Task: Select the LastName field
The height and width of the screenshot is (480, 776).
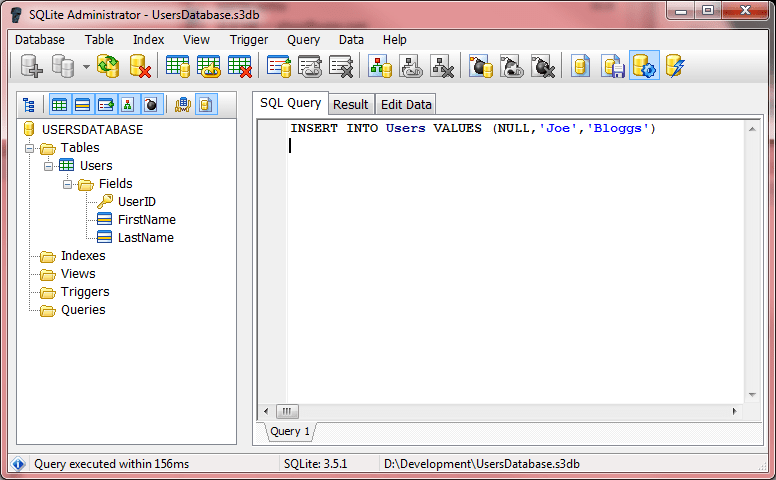Action: coord(146,238)
